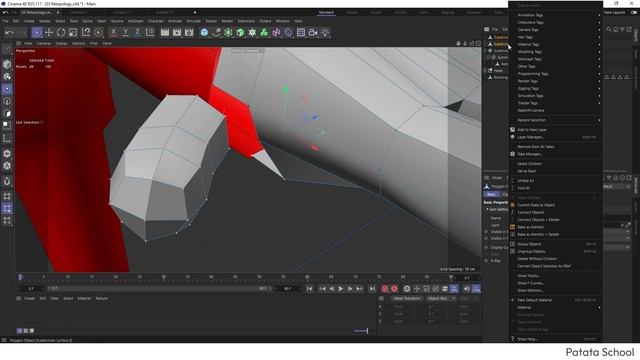Click the Reset Transform button
The image size is (640, 360).
click(407, 298)
